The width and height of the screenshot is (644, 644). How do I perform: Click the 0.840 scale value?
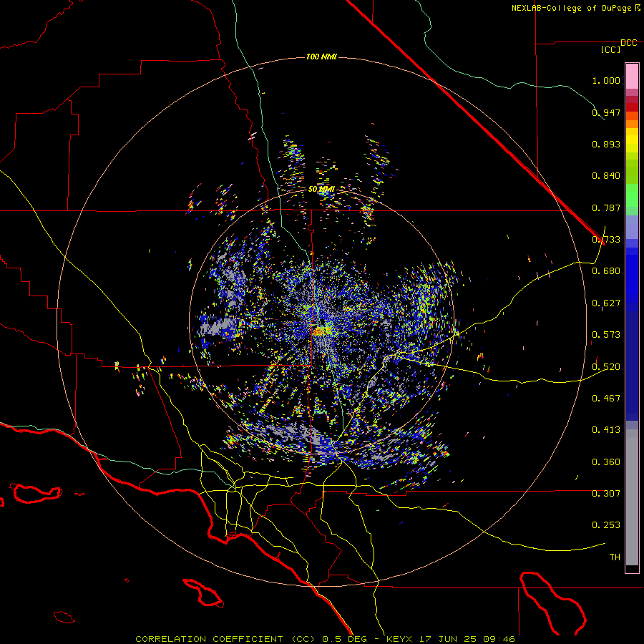tap(606, 176)
